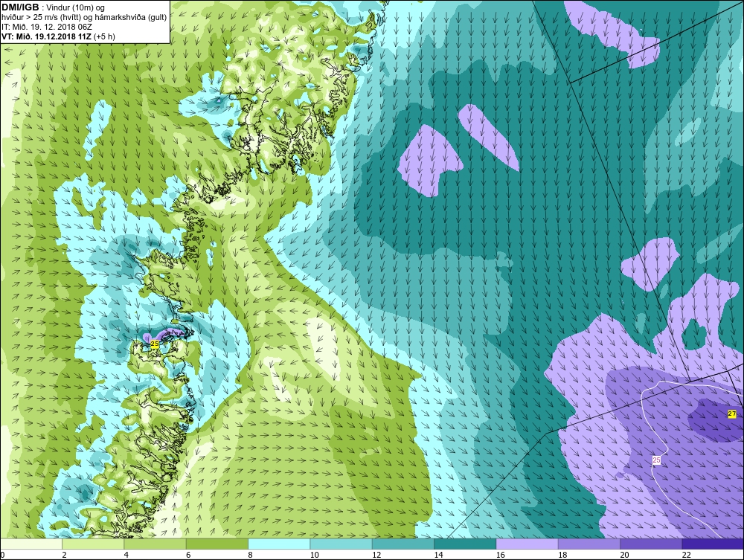Click the VT valid time line
744x560 pixels.
tap(58, 36)
